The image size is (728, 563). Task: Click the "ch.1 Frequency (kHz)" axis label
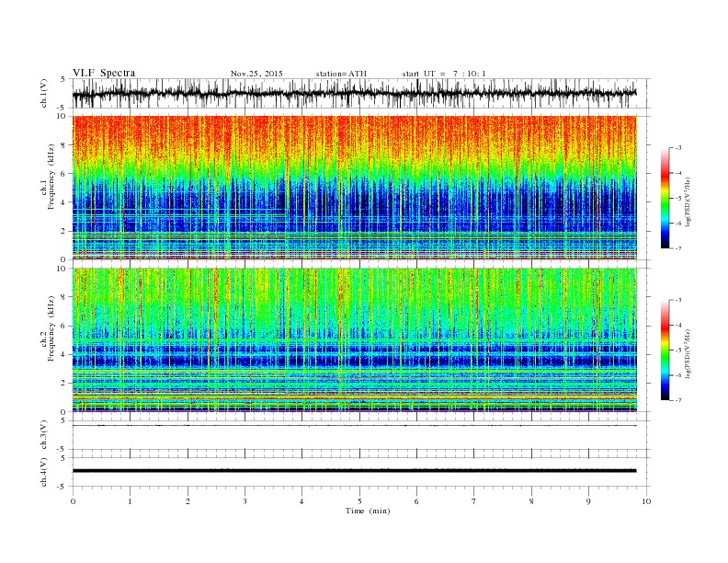click(48, 177)
